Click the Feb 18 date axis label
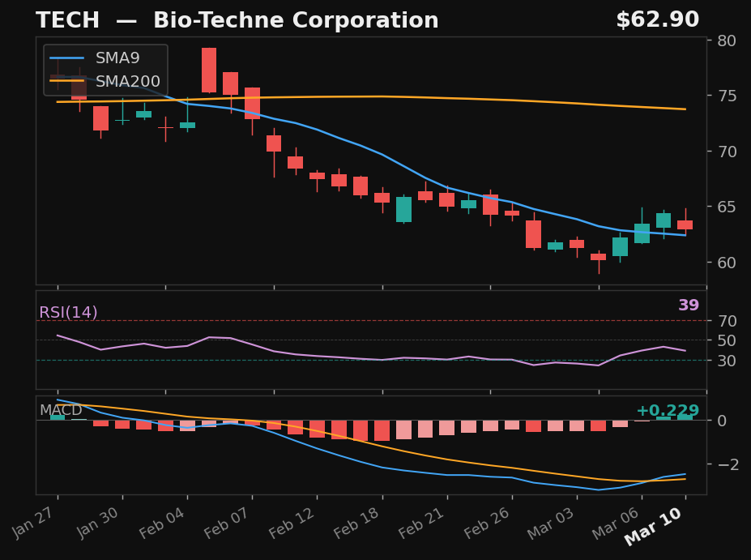The height and width of the screenshot is (560, 751). tap(357, 521)
